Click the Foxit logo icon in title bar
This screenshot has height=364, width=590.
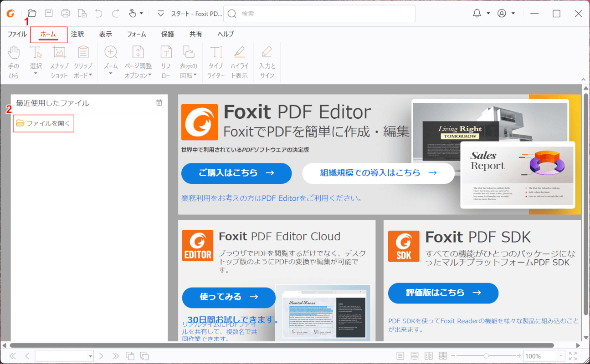[10, 13]
